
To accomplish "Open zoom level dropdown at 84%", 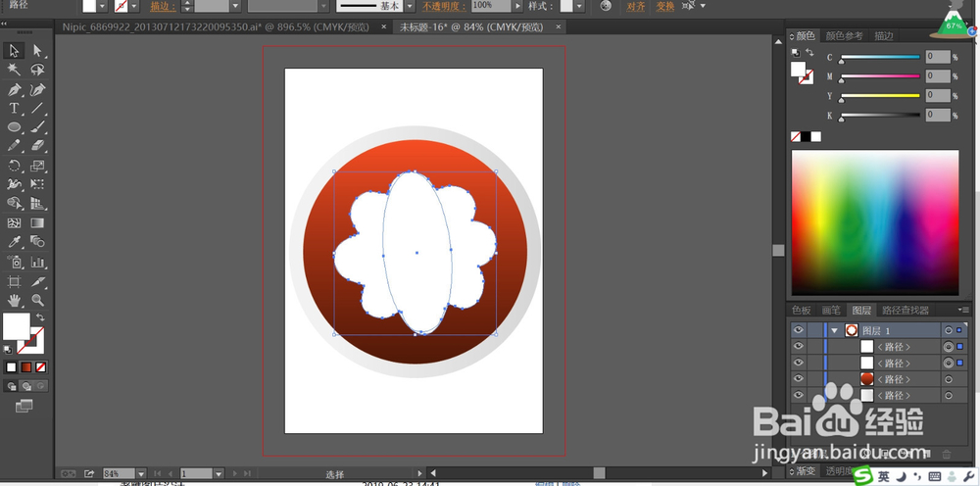I will [x=140, y=473].
